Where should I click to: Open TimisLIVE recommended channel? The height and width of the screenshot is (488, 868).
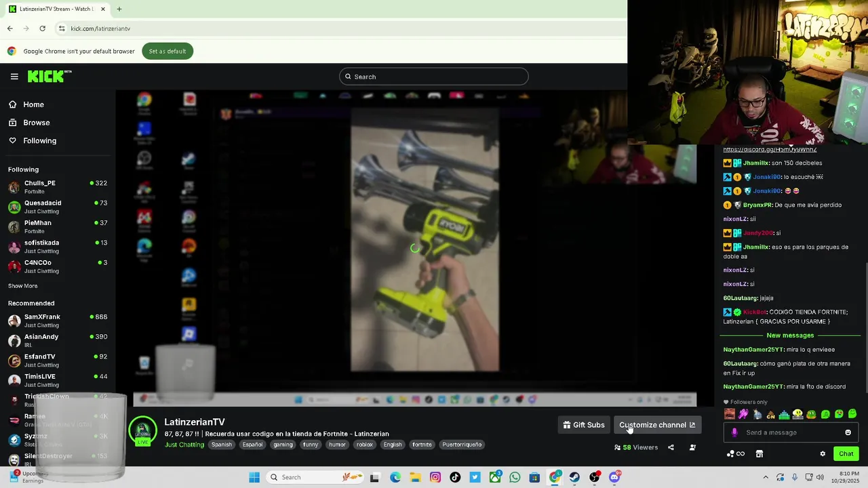pyautogui.click(x=58, y=380)
